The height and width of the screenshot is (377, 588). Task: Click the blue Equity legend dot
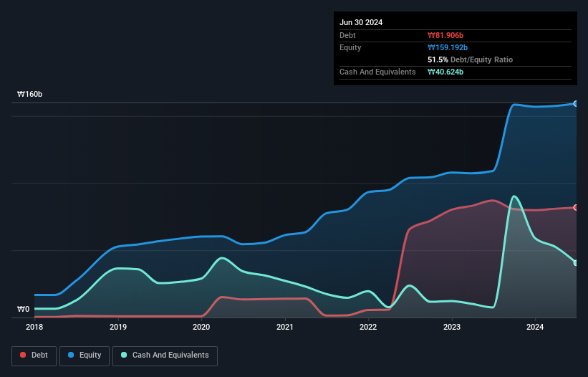pyautogui.click(x=71, y=355)
